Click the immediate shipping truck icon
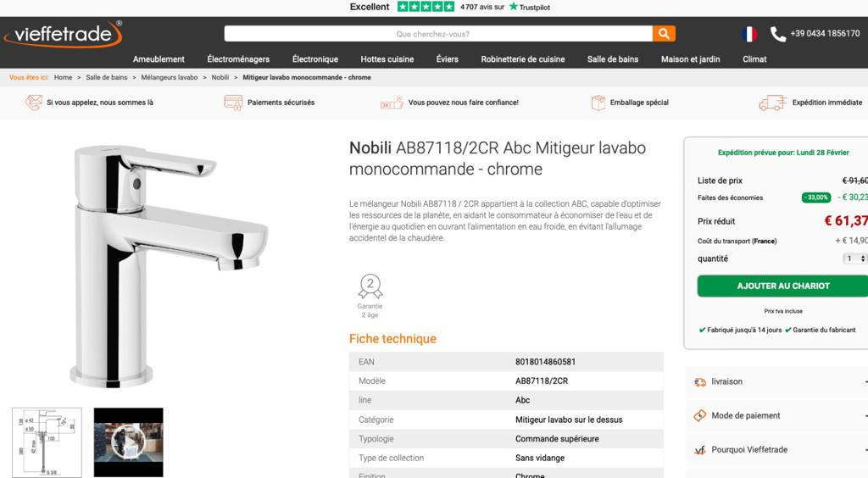868x478 pixels. pos(773,103)
